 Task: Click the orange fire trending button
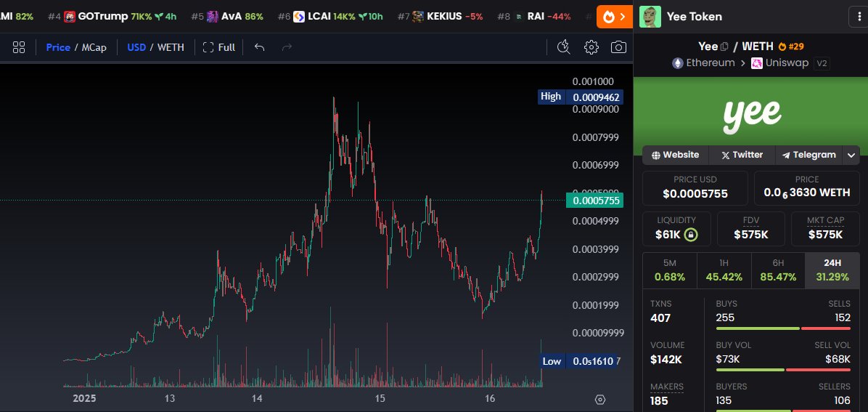pyautogui.click(x=615, y=17)
